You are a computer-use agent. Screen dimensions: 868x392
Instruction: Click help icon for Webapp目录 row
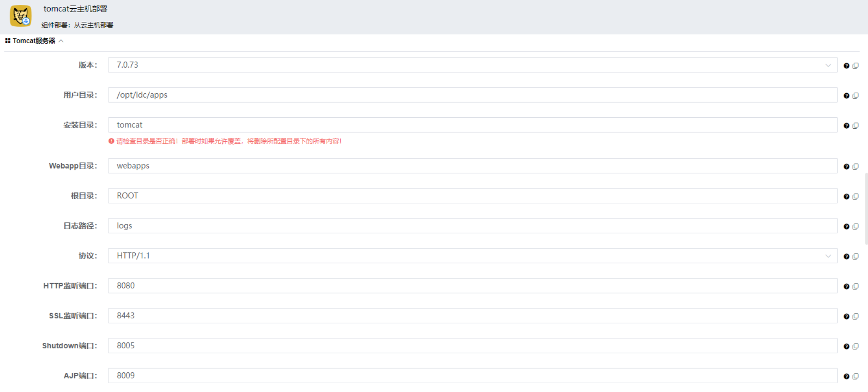(x=846, y=167)
